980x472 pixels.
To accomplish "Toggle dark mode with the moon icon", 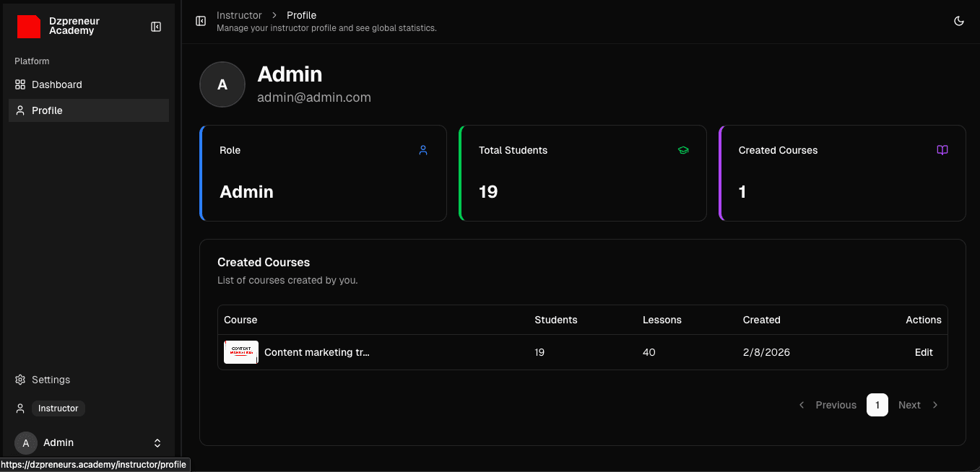I will click(959, 21).
